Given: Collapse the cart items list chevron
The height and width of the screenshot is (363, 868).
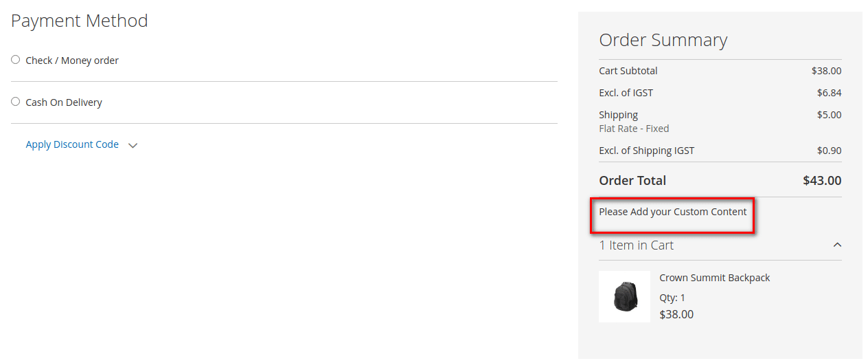Looking at the screenshot, I should pos(837,245).
